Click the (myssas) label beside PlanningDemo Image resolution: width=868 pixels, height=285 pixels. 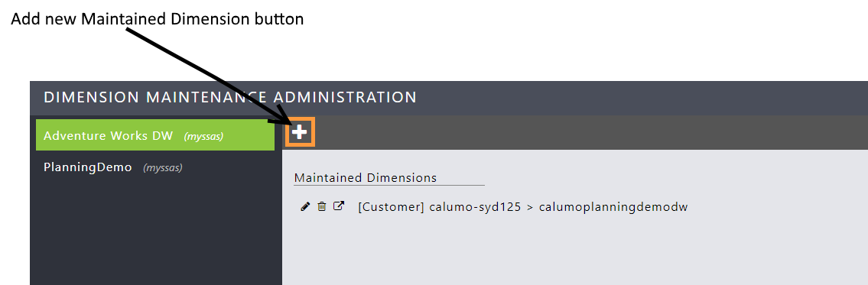[x=163, y=167]
